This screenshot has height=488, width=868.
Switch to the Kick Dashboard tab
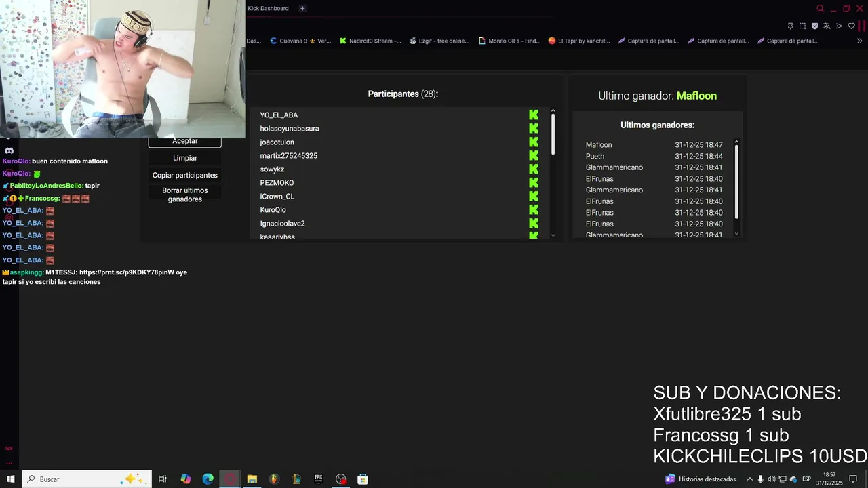point(269,8)
